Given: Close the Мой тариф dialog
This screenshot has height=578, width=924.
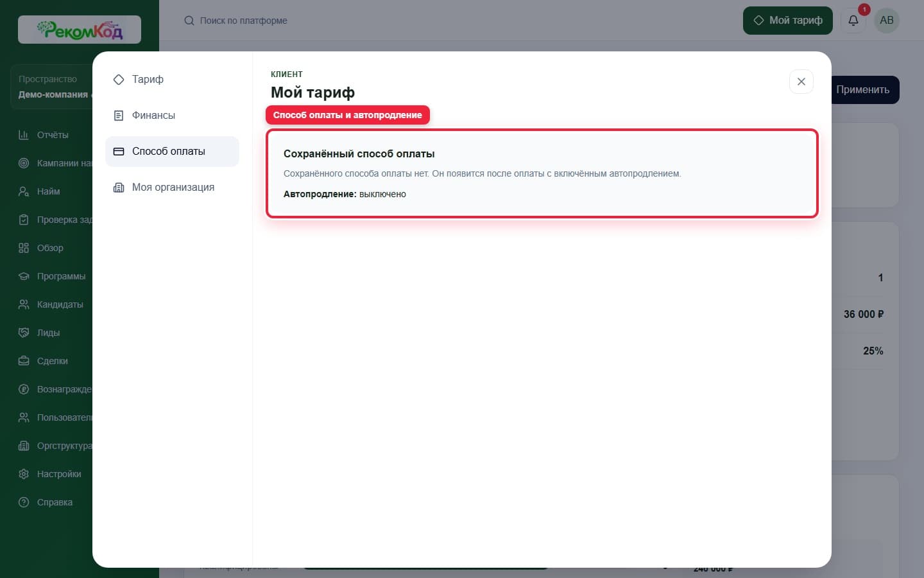Looking at the screenshot, I should click(801, 82).
